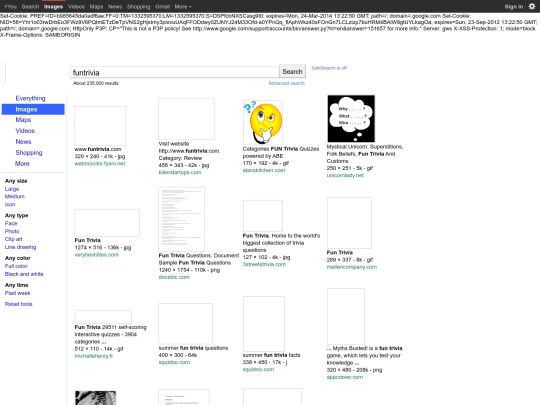Open the SafeSearch is off link

click(x=329, y=68)
